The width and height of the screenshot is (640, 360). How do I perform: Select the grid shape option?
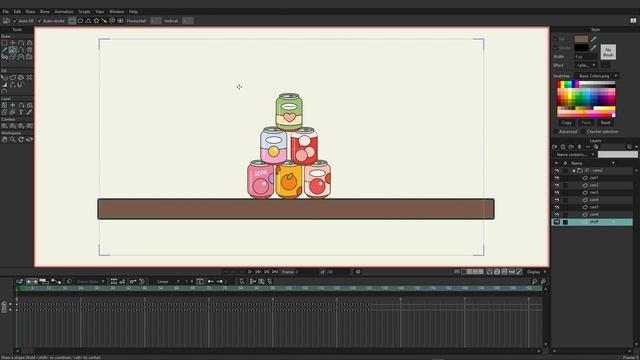[x=120, y=20]
